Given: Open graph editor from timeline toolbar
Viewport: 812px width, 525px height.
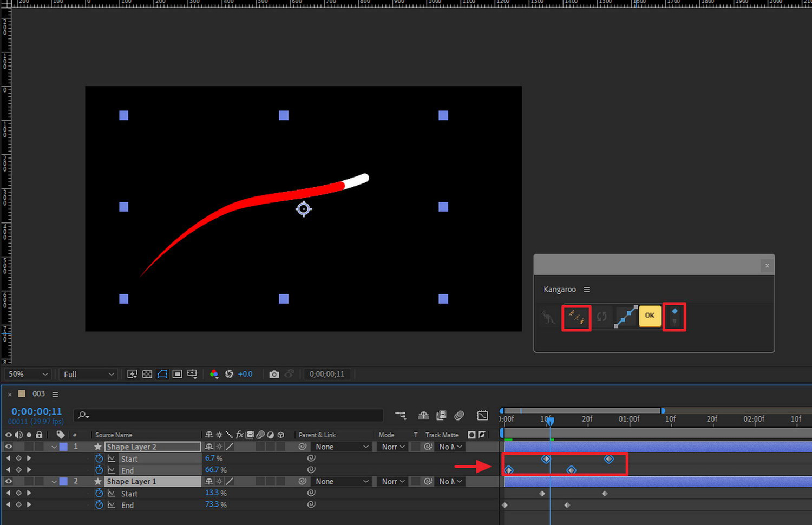Looking at the screenshot, I should [482, 415].
